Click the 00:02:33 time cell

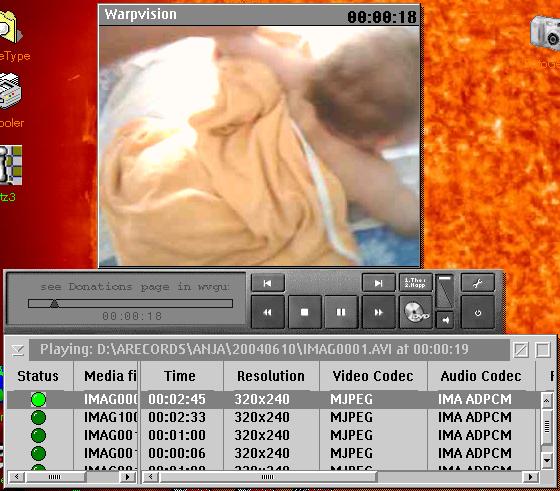pyautogui.click(x=177, y=417)
